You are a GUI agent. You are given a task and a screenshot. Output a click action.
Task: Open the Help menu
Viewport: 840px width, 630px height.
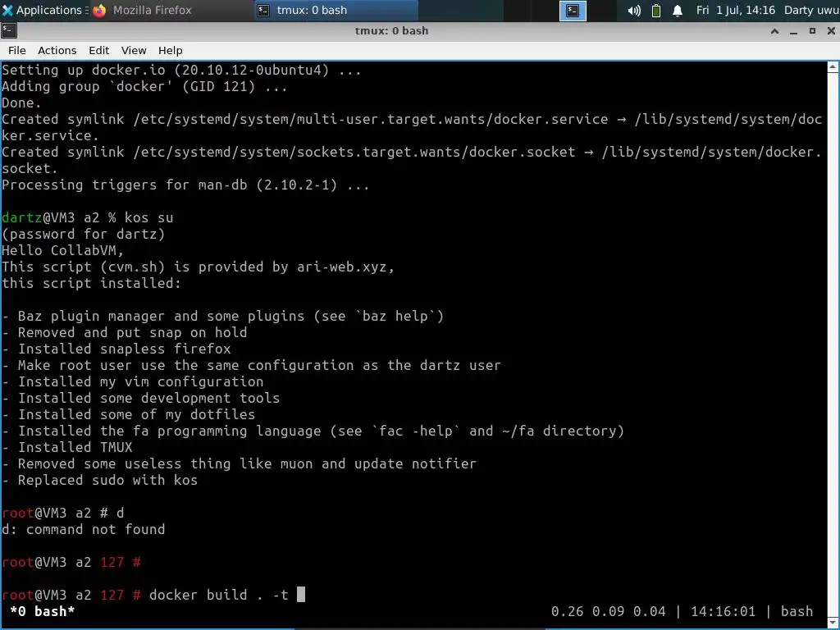(x=171, y=50)
